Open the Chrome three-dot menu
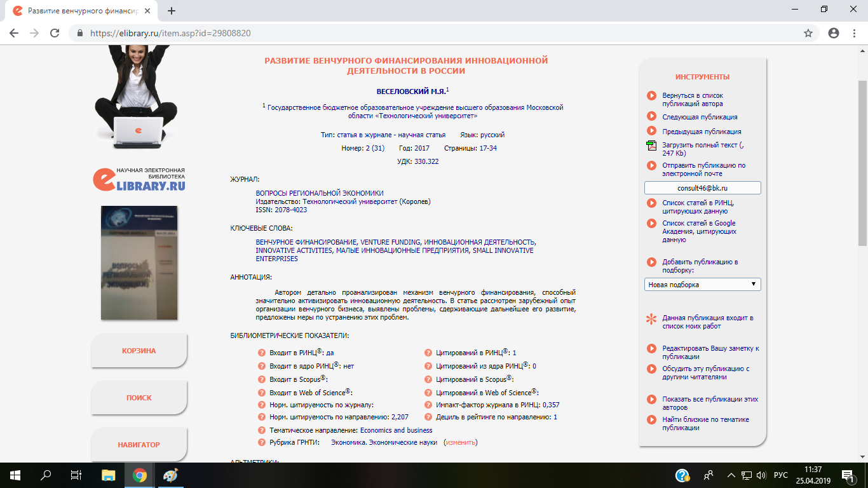Image resolution: width=868 pixels, height=488 pixels. click(854, 33)
